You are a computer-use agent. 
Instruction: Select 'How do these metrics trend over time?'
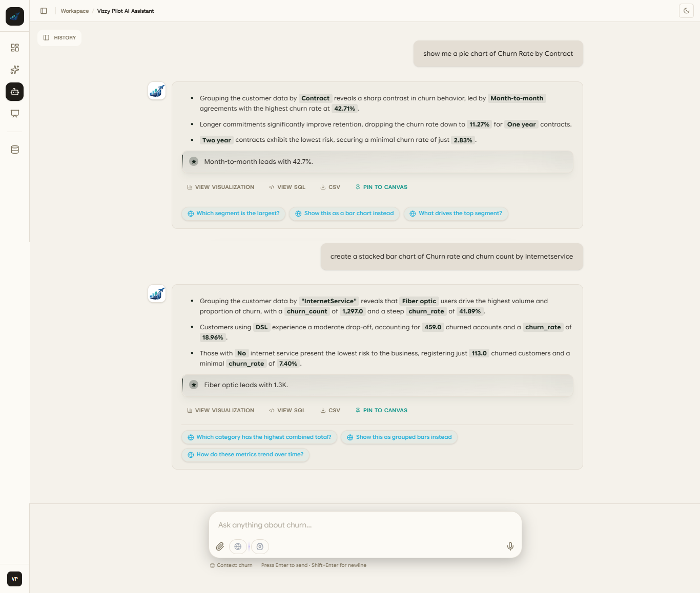coord(245,455)
